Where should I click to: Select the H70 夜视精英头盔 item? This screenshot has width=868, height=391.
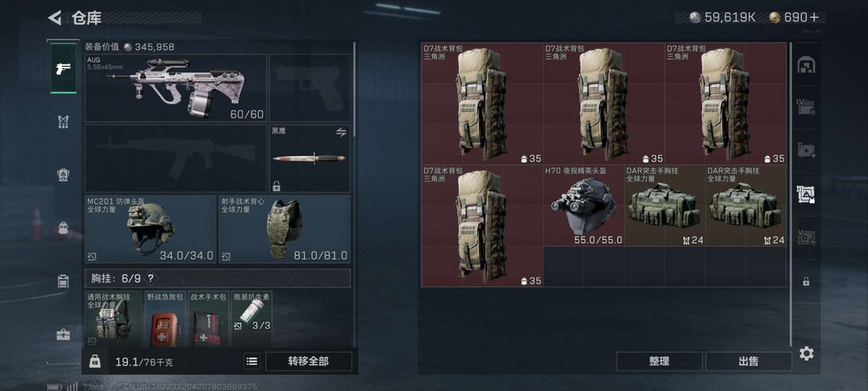pyautogui.click(x=583, y=205)
